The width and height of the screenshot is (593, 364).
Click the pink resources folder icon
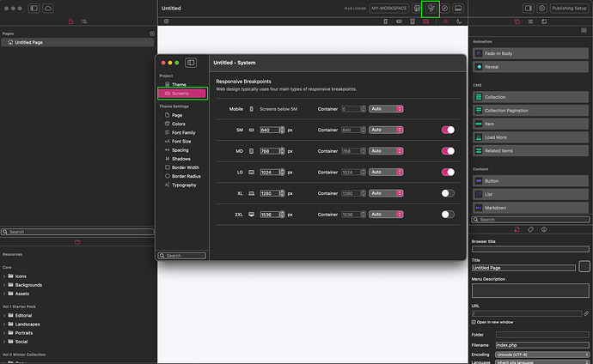coord(77,242)
